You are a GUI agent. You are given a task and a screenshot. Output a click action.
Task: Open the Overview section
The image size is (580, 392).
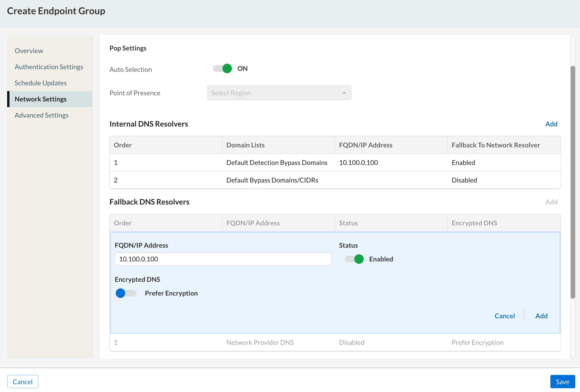click(29, 51)
